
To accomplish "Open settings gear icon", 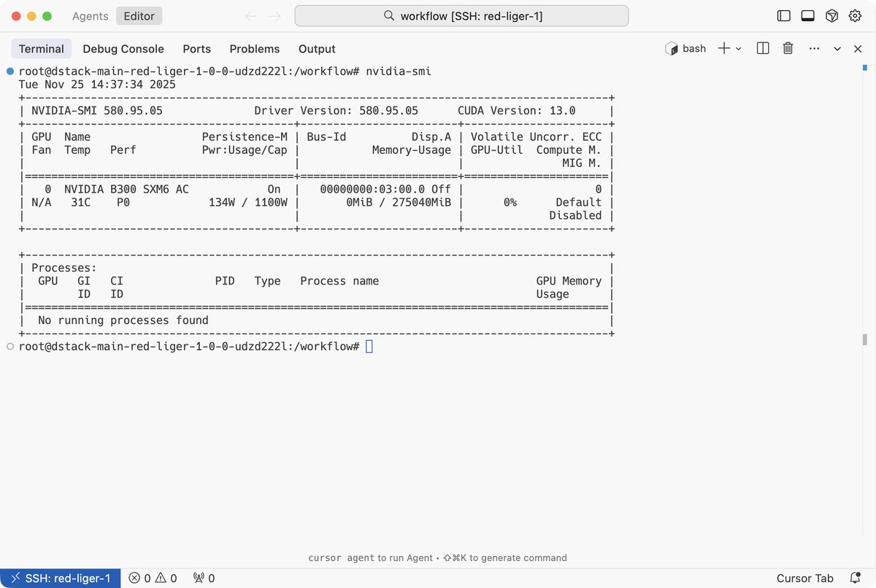I will 855,16.
